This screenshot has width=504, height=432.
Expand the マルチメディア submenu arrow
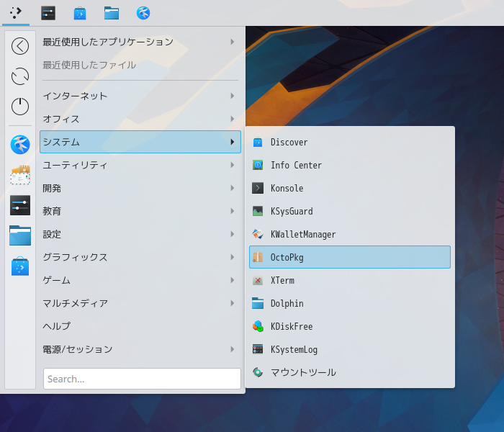coord(232,303)
